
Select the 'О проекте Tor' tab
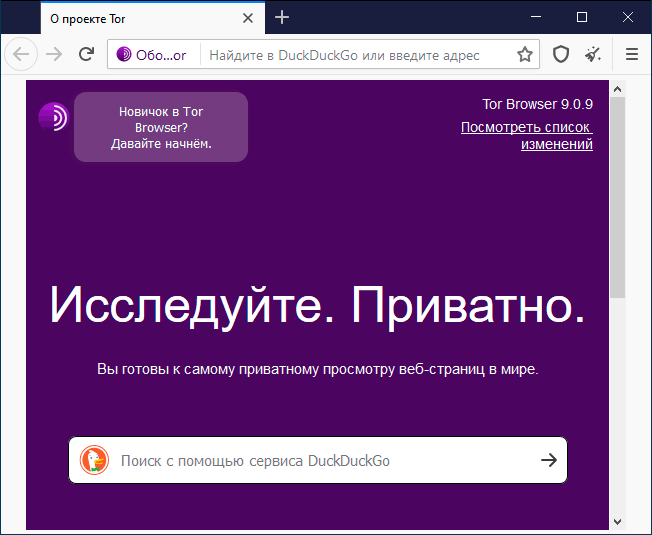(x=153, y=18)
